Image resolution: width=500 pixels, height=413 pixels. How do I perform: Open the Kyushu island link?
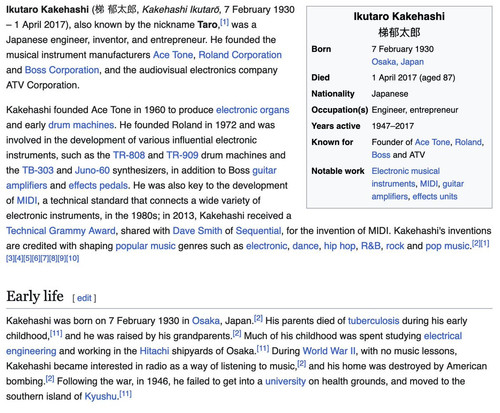[101, 396]
